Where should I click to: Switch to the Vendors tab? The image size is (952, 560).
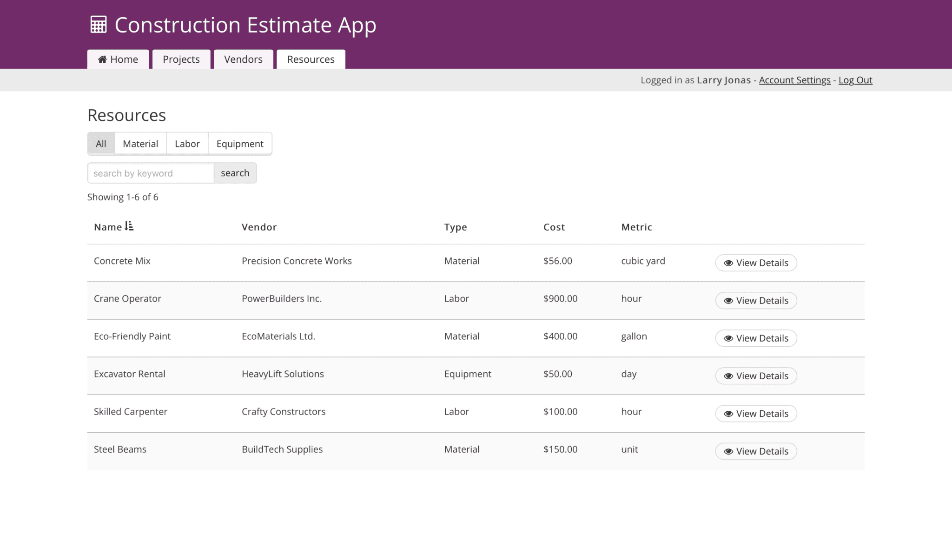click(243, 59)
